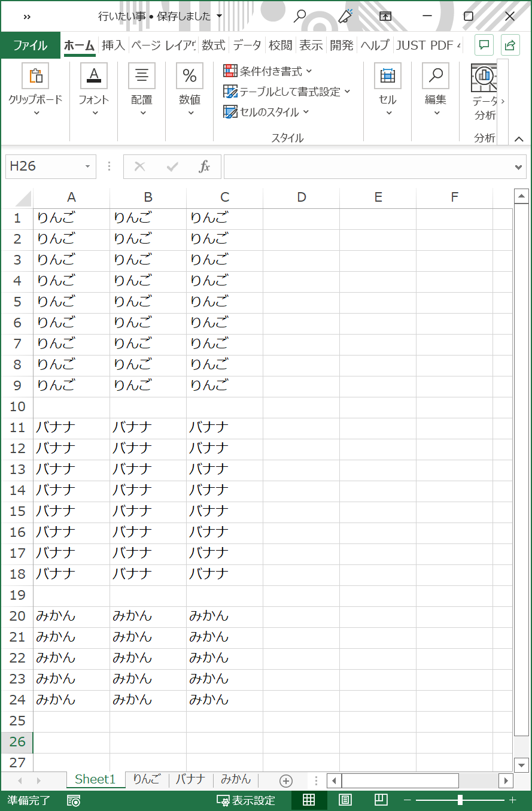Click the Number format percent icon

click(x=190, y=77)
